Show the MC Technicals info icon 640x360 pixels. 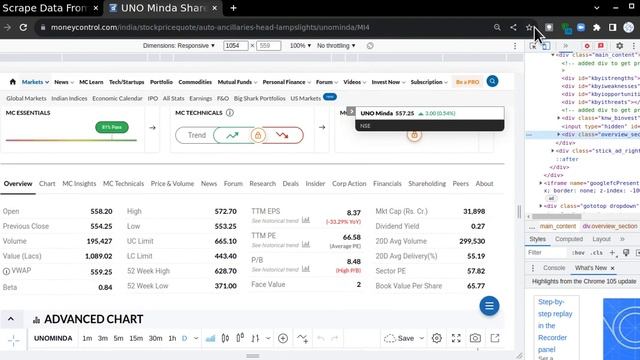(230, 113)
